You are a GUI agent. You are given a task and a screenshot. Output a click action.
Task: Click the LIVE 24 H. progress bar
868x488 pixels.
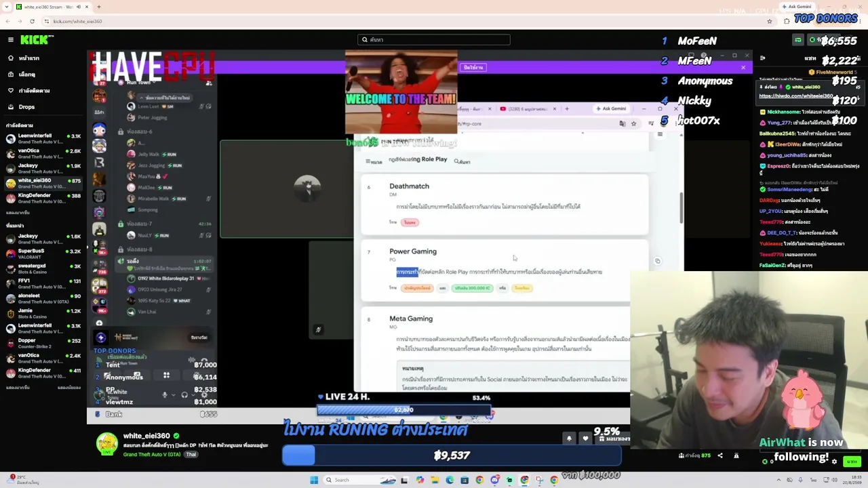click(x=403, y=410)
